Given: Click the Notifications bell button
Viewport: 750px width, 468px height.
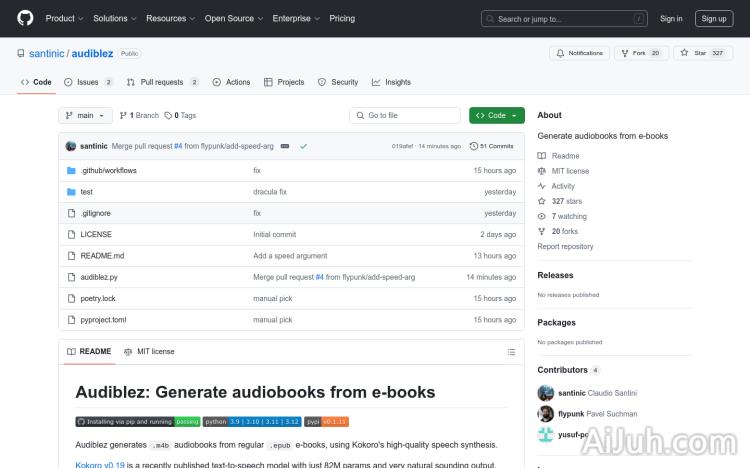Looking at the screenshot, I should click(x=579, y=53).
